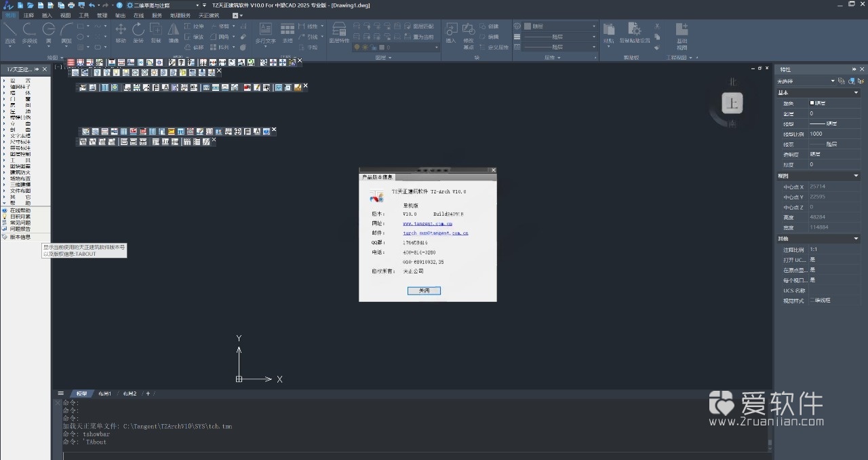The width and height of the screenshot is (868, 460).
Task: Click the 颜色 随层 color property
Action: pyautogui.click(x=834, y=103)
